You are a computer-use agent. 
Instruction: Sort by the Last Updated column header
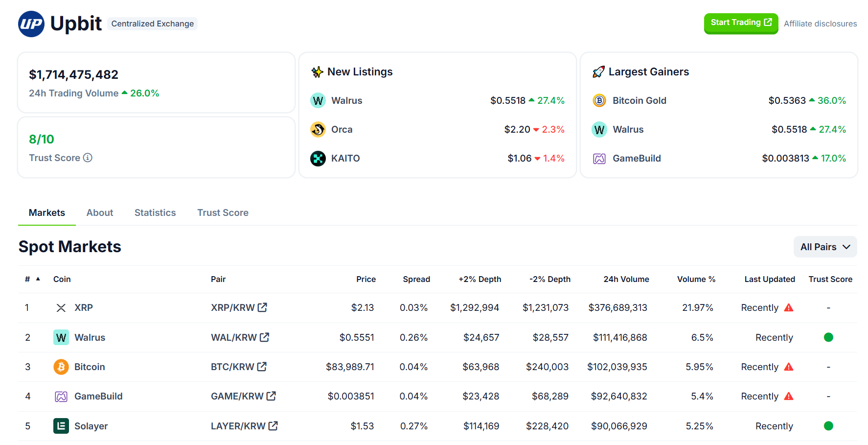pyautogui.click(x=770, y=279)
